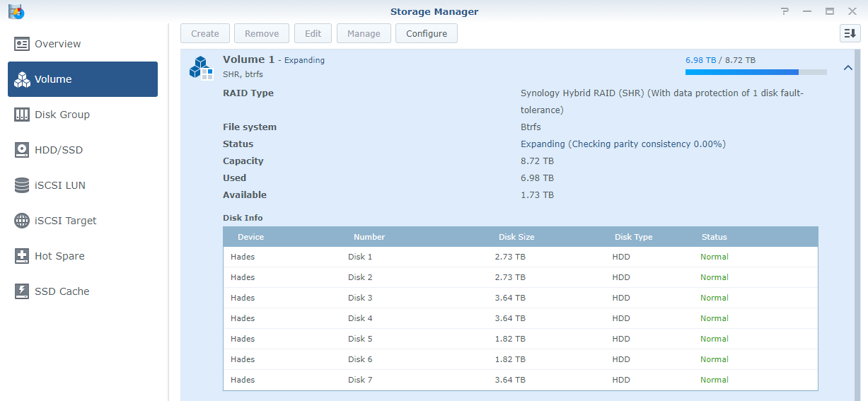868x401 pixels.
Task: Click the Disk Info heading
Action: coord(243,218)
